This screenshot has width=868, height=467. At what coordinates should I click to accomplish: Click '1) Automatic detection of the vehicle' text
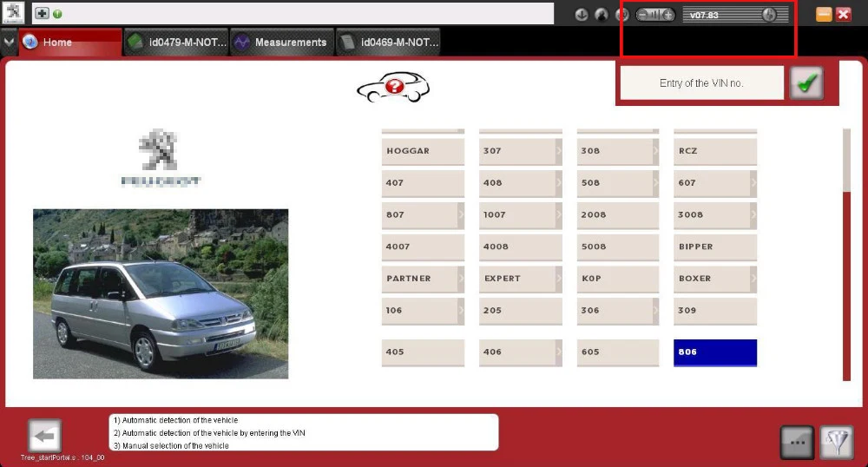click(176, 420)
